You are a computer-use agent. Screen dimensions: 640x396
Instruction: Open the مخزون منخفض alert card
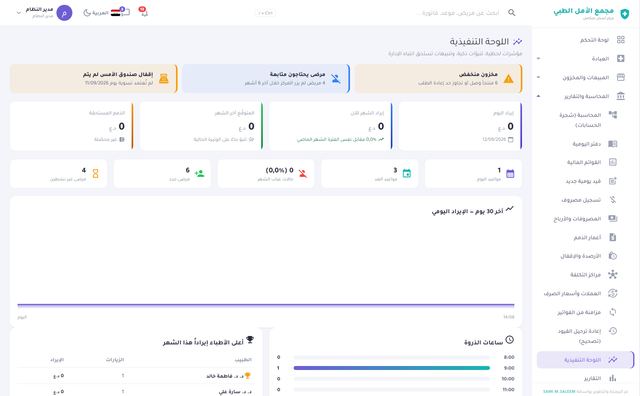[438, 78]
